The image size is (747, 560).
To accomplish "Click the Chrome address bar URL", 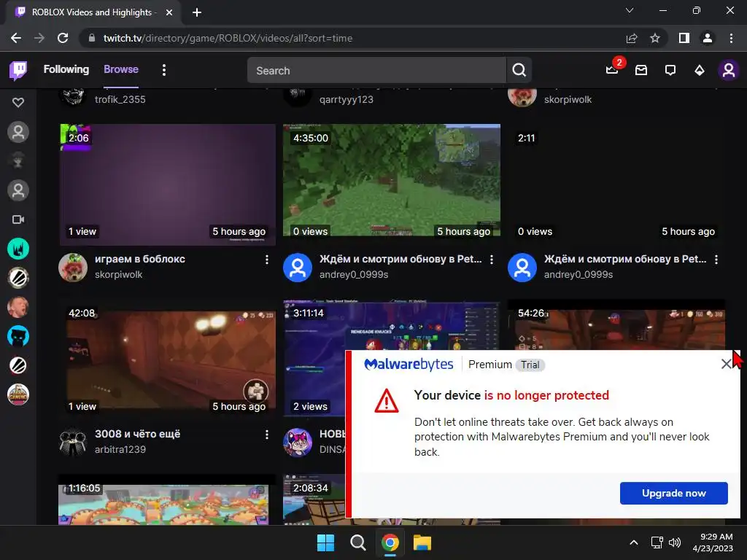I will (228, 38).
